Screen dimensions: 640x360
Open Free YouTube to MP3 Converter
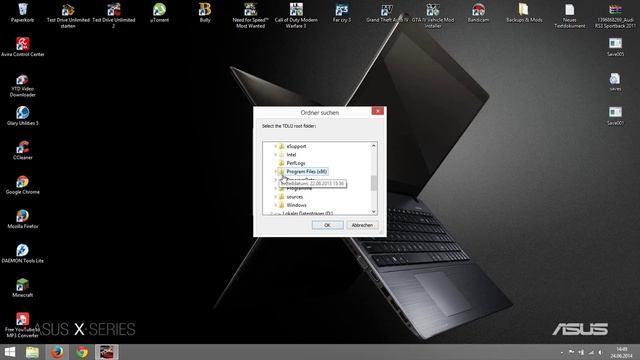pos(22,325)
